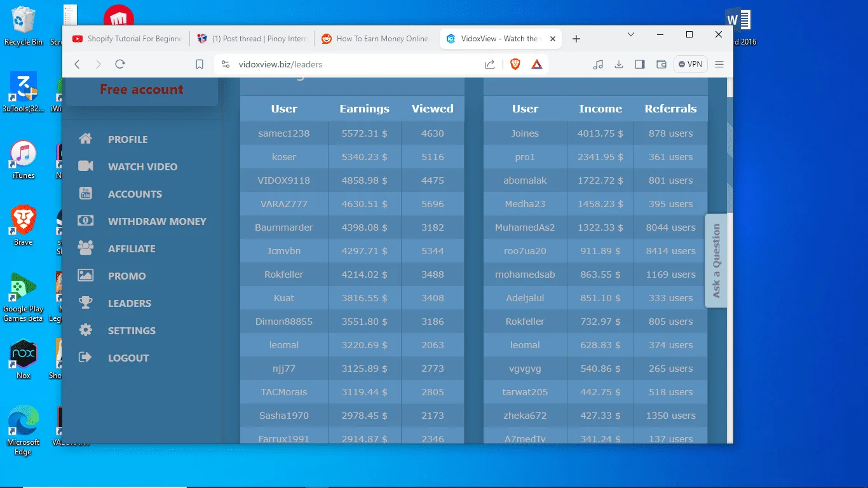Viewport: 868px width, 488px height.
Task: Switch to How To Earn Money Online tab
Action: (x=376, y=39)
